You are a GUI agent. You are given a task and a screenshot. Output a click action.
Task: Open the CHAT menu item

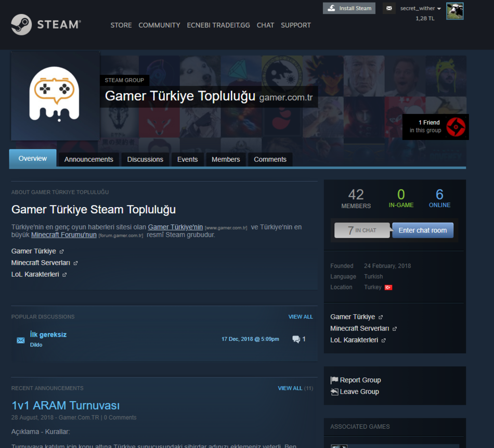pyautogui.click(x=265, y=25)
